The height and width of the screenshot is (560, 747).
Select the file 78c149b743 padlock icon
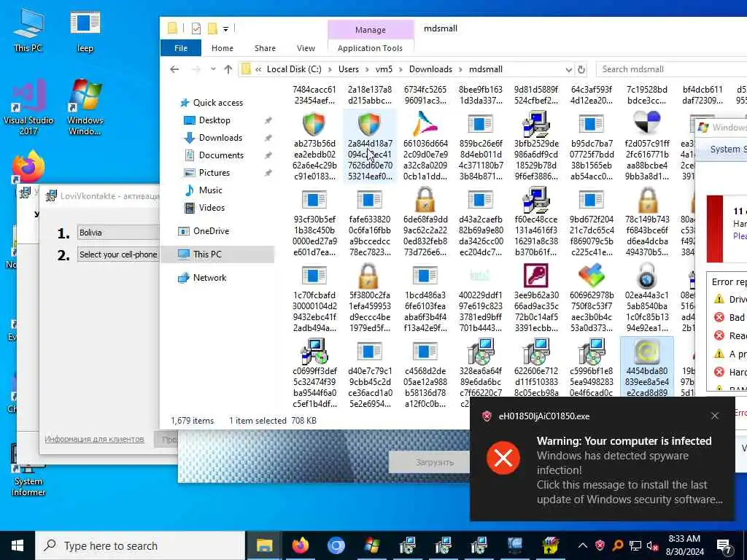click(x=647, y=222)
